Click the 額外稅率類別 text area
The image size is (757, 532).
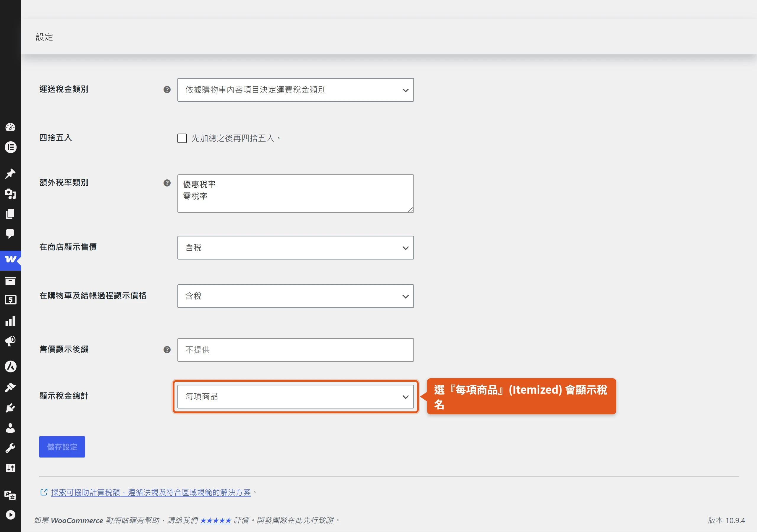[295, 194]
